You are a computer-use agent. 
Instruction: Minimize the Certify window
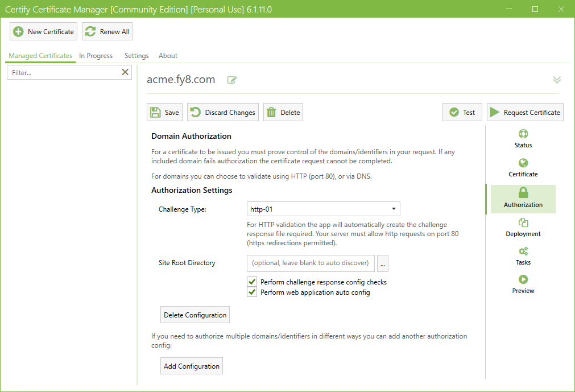pyautogui.click(x=509, y=9)
